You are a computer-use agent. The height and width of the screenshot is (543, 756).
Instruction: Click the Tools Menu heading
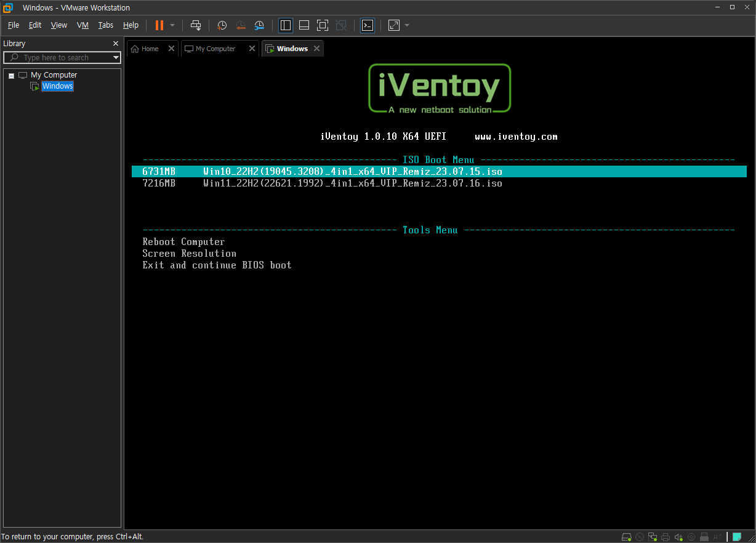coord(430,230)
